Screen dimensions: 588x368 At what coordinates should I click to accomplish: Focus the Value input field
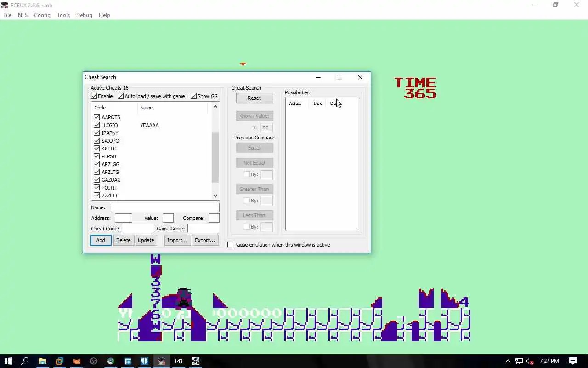pos(168,218)
